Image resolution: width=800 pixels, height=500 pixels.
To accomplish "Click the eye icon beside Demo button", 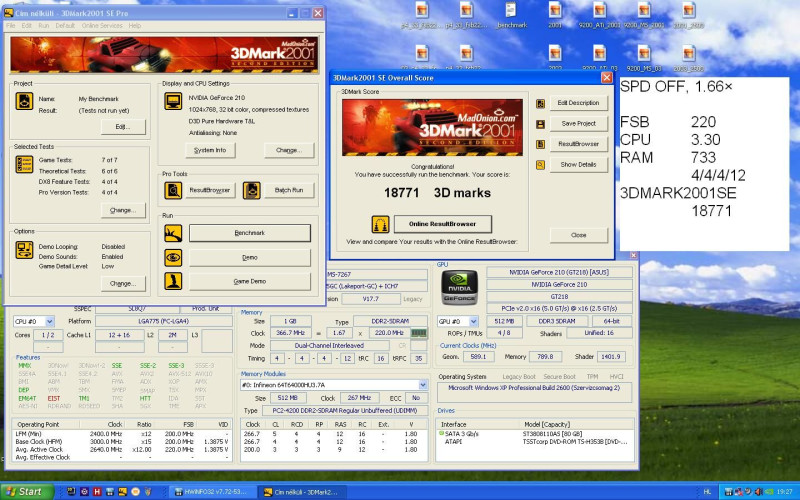I will tap(173, 257).
